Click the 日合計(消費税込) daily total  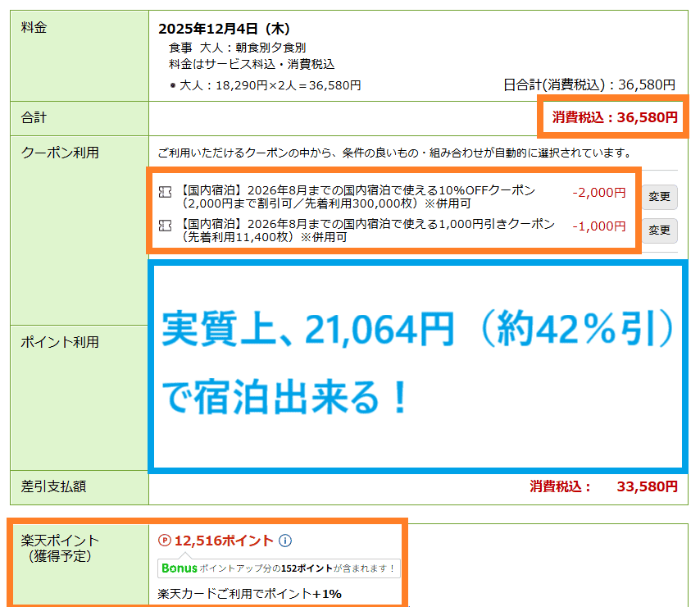[x=589, y=84]
